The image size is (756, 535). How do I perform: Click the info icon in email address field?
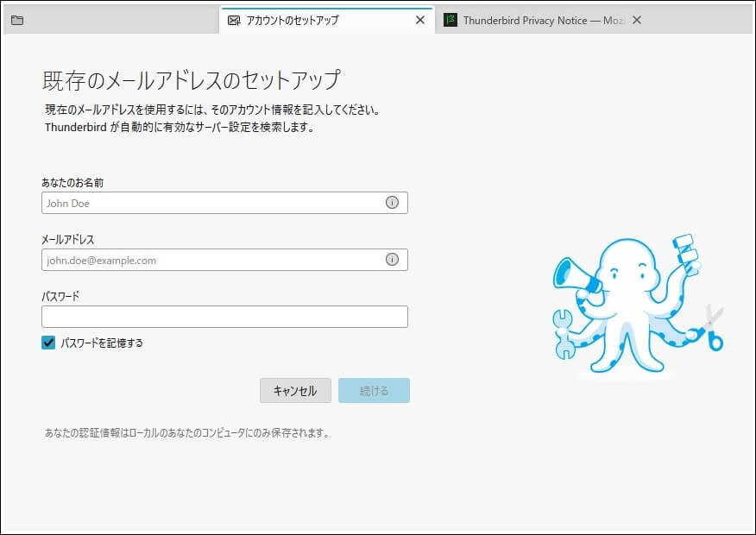click(x=392, y=260)
